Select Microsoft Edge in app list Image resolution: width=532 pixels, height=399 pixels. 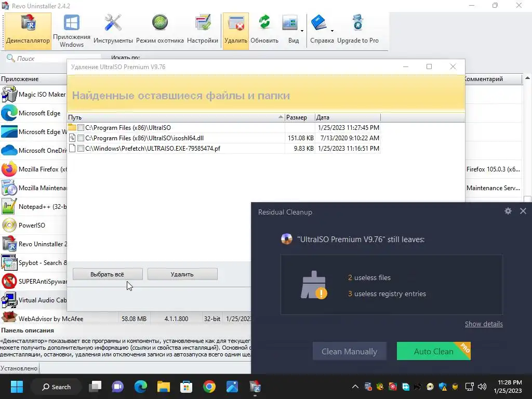click(x=34, y=113)
